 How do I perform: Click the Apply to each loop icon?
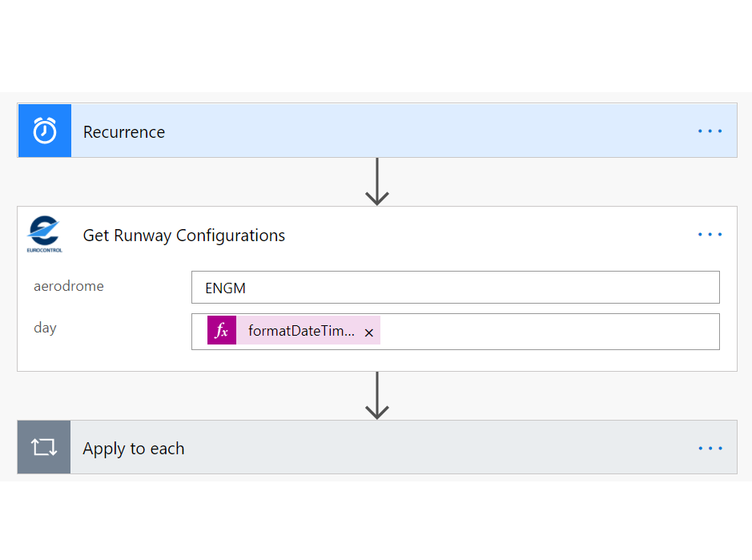[44, 448]
